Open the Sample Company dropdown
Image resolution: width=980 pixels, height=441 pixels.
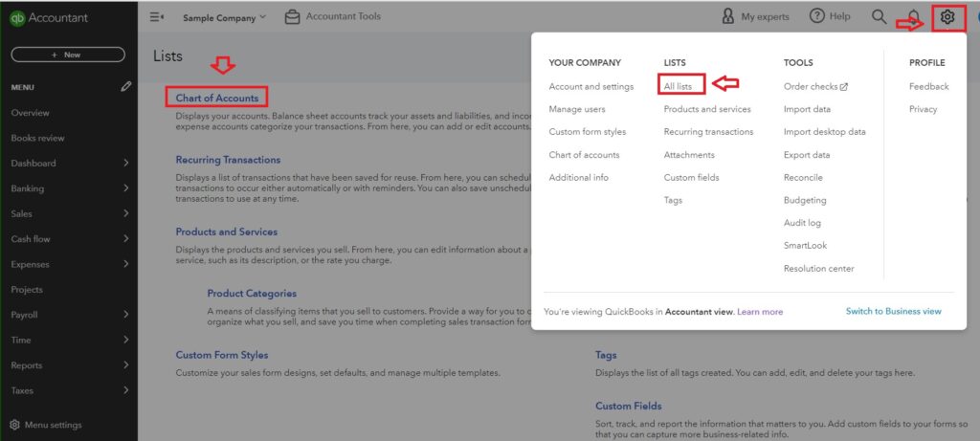pyautogui.click(x=224, y=17)
